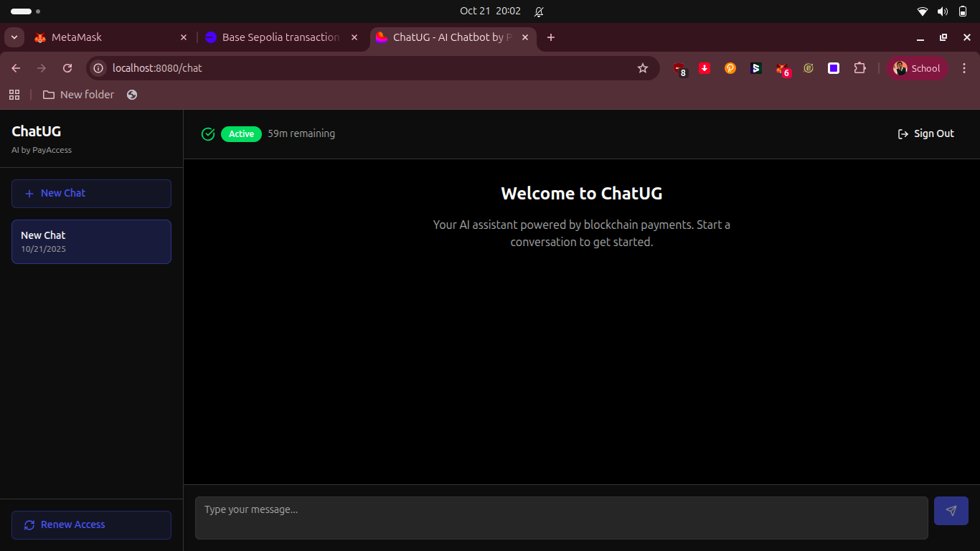Start a new chat with New Chat button

(x=91, y=194)
